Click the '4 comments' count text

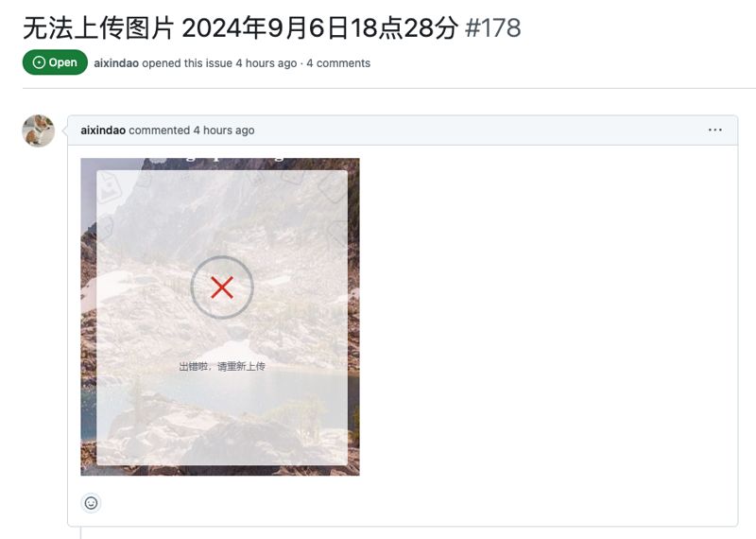338,63
